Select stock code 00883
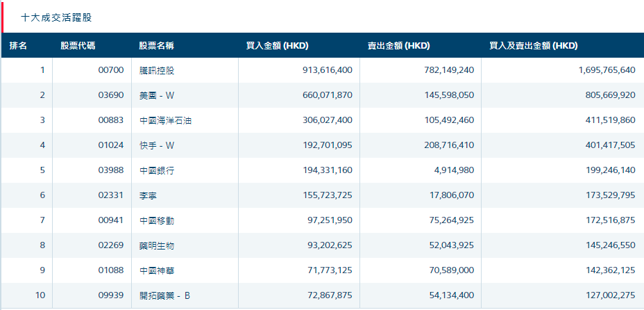Viewport: 644px width, 310px height. tap(111, 120)
